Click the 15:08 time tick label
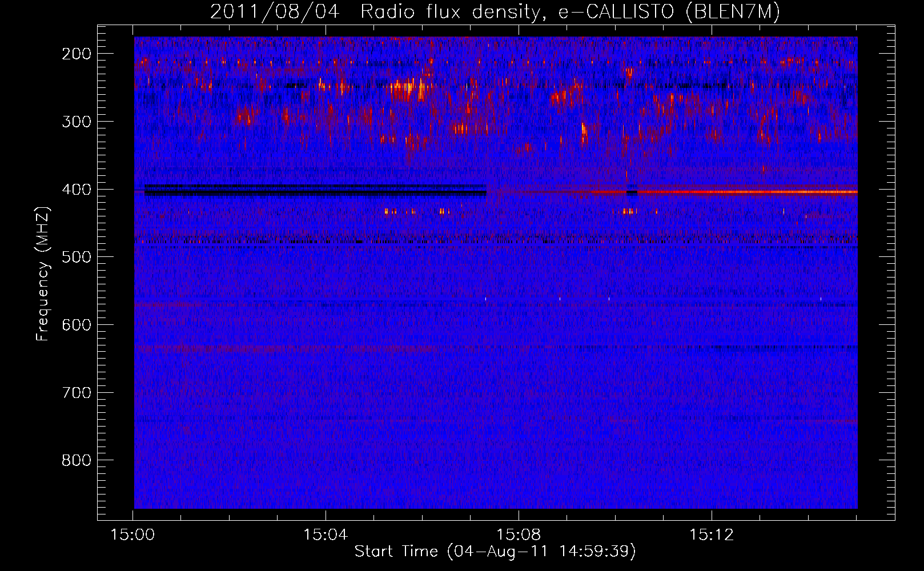 (x=519, y=535)
